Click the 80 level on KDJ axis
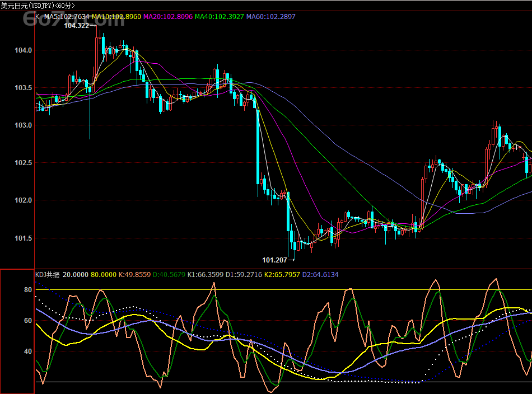This screenshot has width=532, height=394. coord(28,290)
